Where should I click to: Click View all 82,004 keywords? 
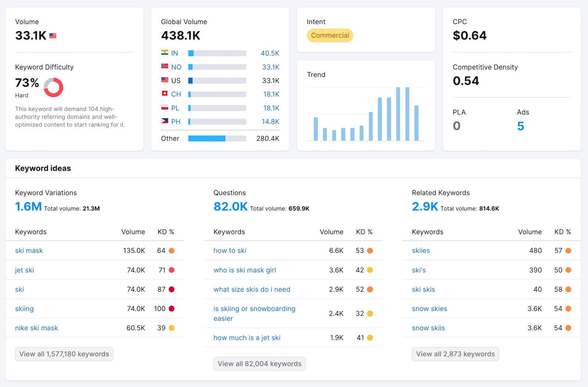[x=259, y=363]
